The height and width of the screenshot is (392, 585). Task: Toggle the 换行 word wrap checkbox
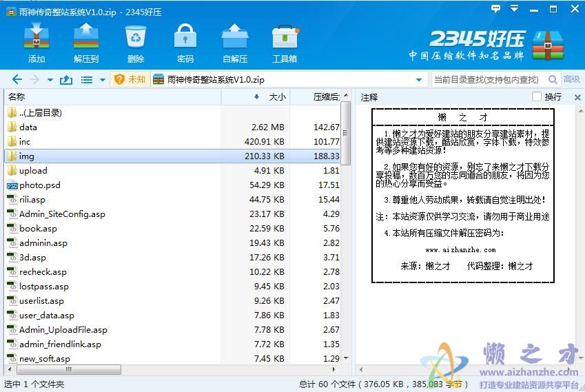537,96
